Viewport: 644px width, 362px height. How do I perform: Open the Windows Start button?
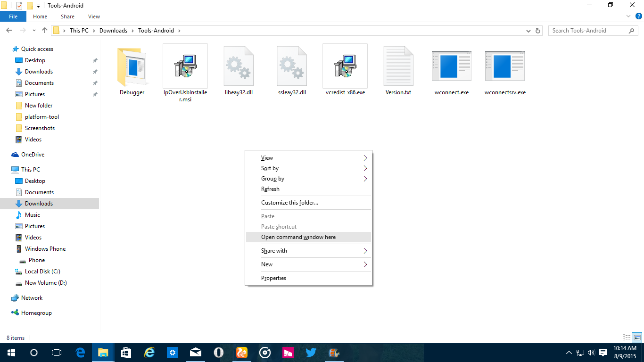coord(11,353)
